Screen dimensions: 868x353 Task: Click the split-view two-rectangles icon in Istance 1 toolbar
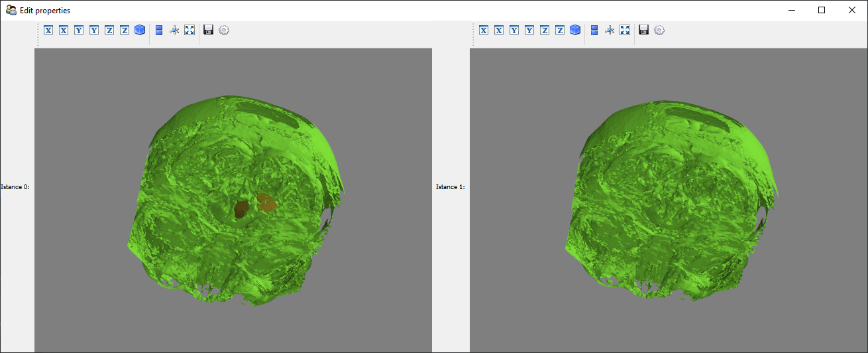tap(594, 30)
